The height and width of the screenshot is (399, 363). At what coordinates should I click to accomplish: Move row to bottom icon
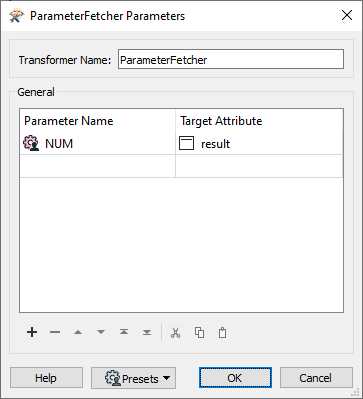pyautogui.click(x=147, y=332)
